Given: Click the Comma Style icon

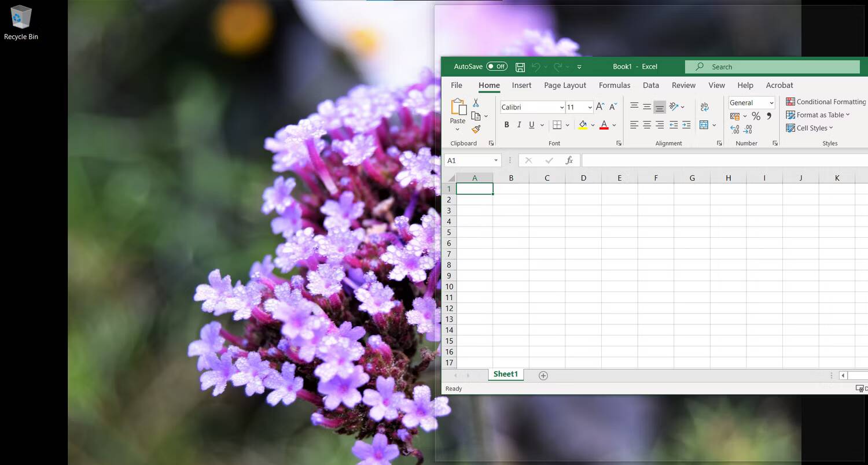Looking at the screenshot, I should tap(769, 116).
